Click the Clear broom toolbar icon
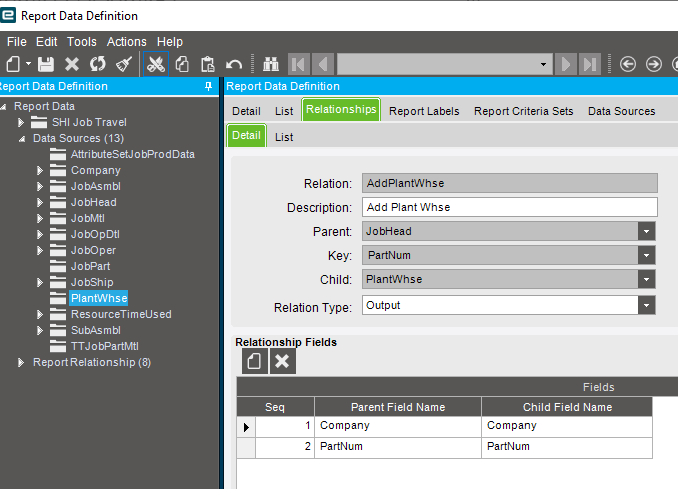This screenshot has width=678, height=489. (x=124, y=64)
